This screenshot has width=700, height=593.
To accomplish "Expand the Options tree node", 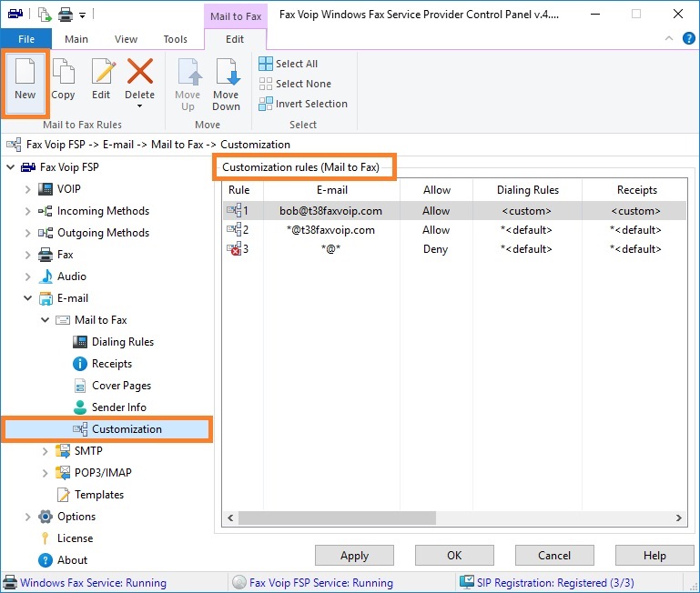I will point(27,517).
